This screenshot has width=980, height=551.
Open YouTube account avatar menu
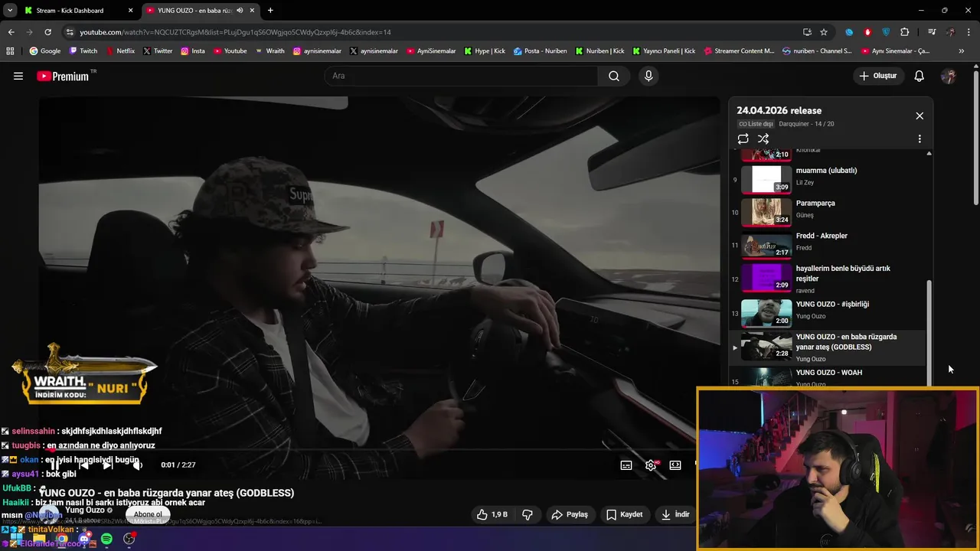click(949, 76)
